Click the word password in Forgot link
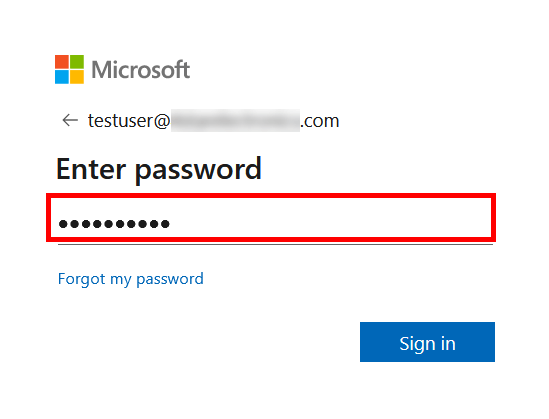 click(x=170, y=280)
